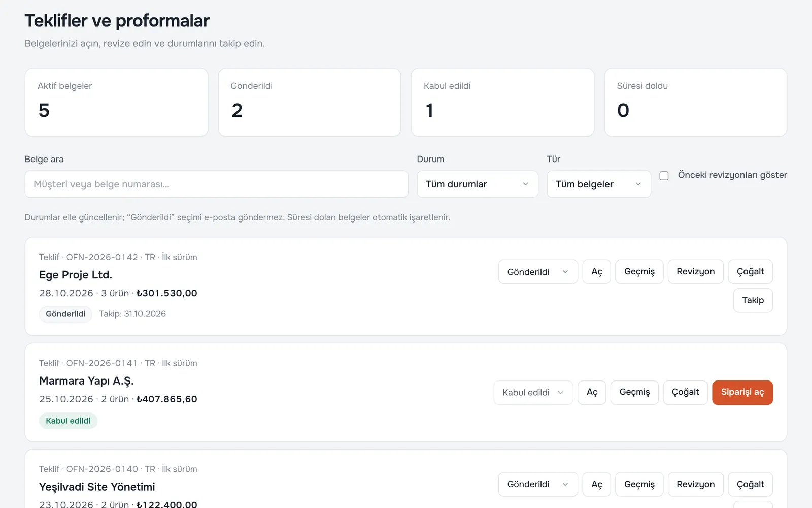Duplicate Ege Proje Ltd. quote with Çoğalt
The width and height of the screenshot is (812, 508).
[x=751, y=272]
